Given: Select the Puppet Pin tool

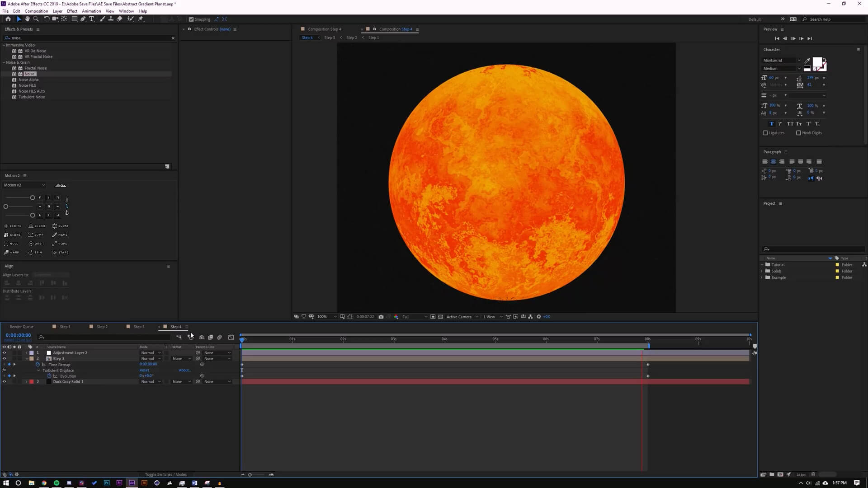Looking at the screenshot, I should [141, 19].
